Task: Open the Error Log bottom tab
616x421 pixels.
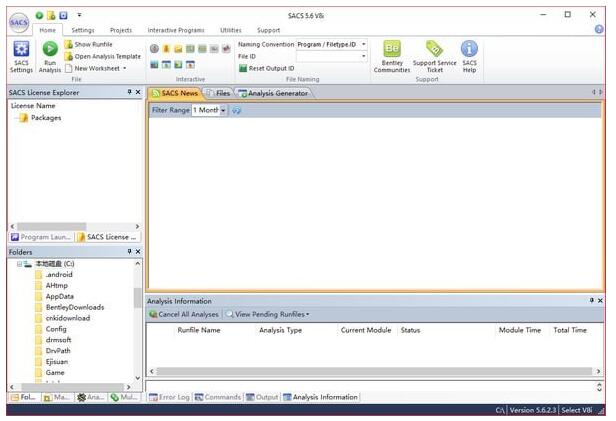Action: click(169, 397)
